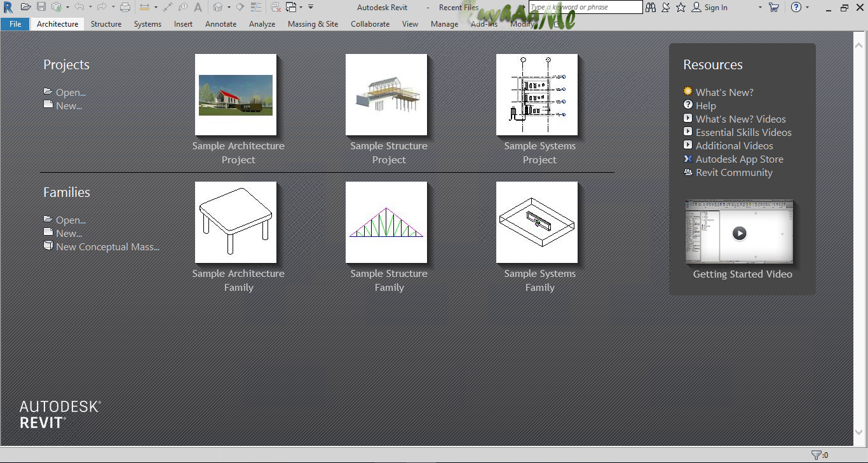Click the Synchronize with Central icon
The height and width of the screenshot is (463, 868).
[x=57, y=7]
